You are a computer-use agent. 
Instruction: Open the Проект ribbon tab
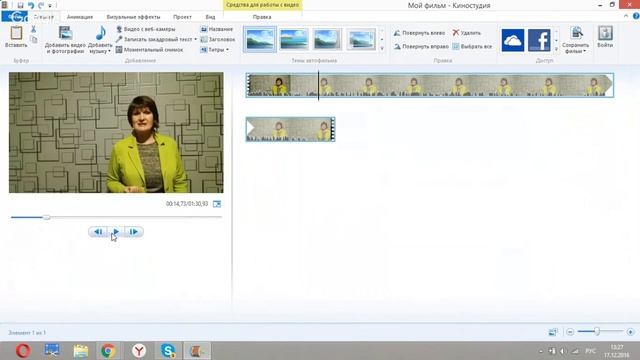tap(182, 17)
